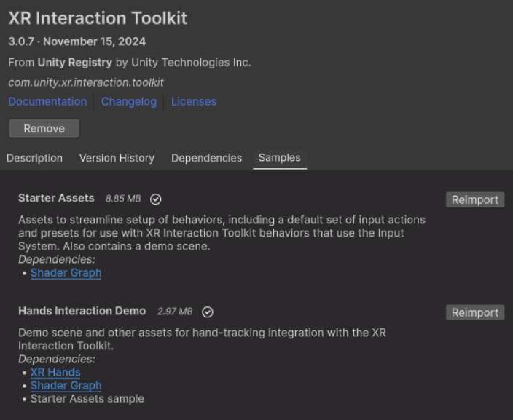Image resolution: width=513 pixels, height=420 pixels.
Task: Click the Unity Registry source text
Action: 75,63
